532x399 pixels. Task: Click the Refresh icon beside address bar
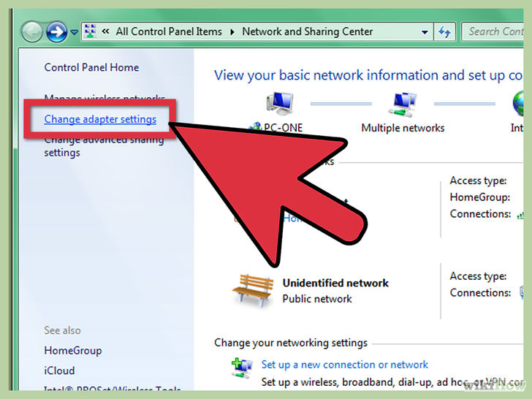point(444,32)
